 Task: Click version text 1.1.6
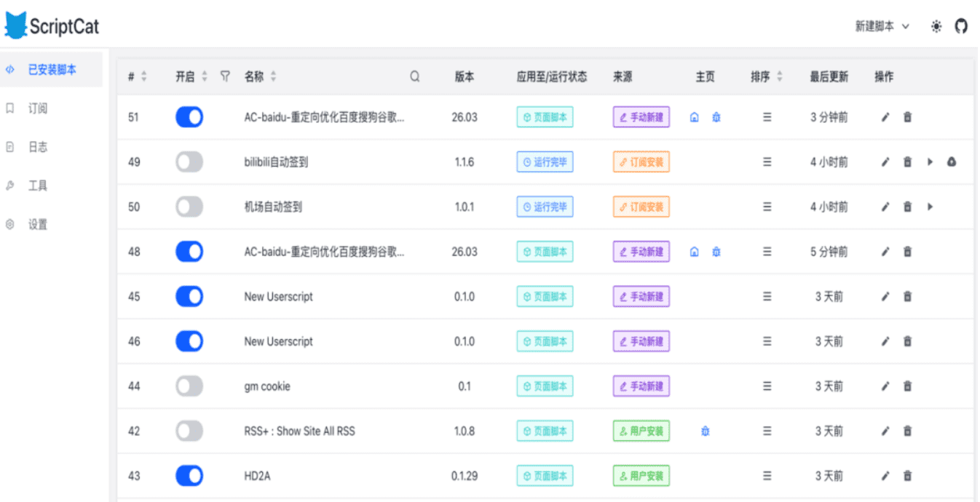[465, 162]
